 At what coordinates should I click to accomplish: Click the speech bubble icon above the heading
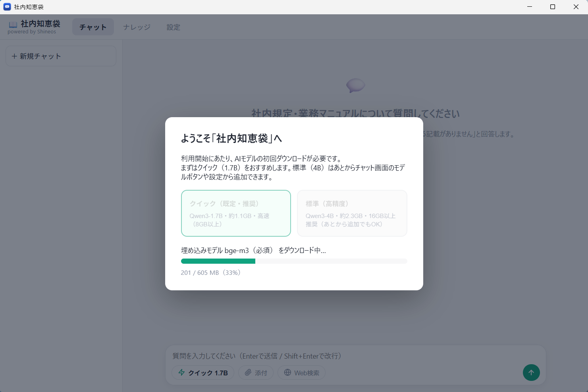[355, 85]
